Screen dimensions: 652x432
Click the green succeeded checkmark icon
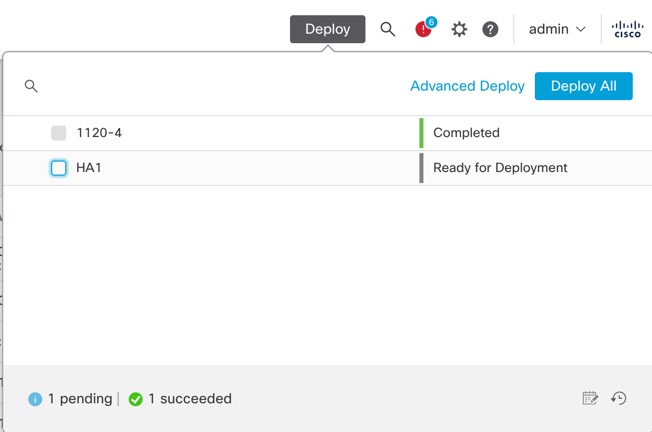click(135, 399)
